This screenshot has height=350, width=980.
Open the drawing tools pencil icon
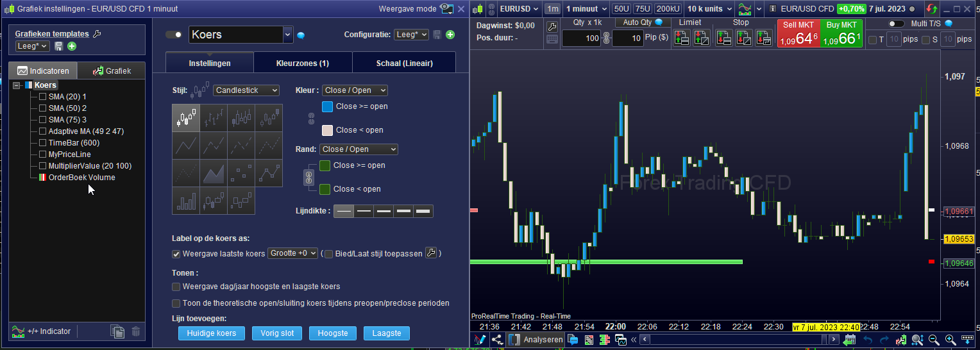pos(479,339)
